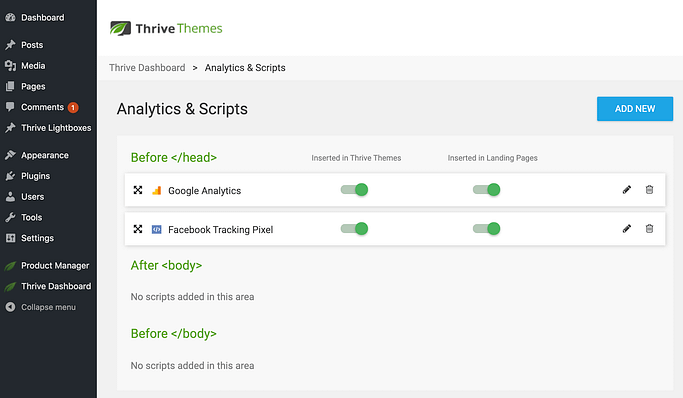Viewport: 683px width, 398px height.
Task: Click the 'Inserted in Landing Pages' column label
Action: click(x=493, y=158)
